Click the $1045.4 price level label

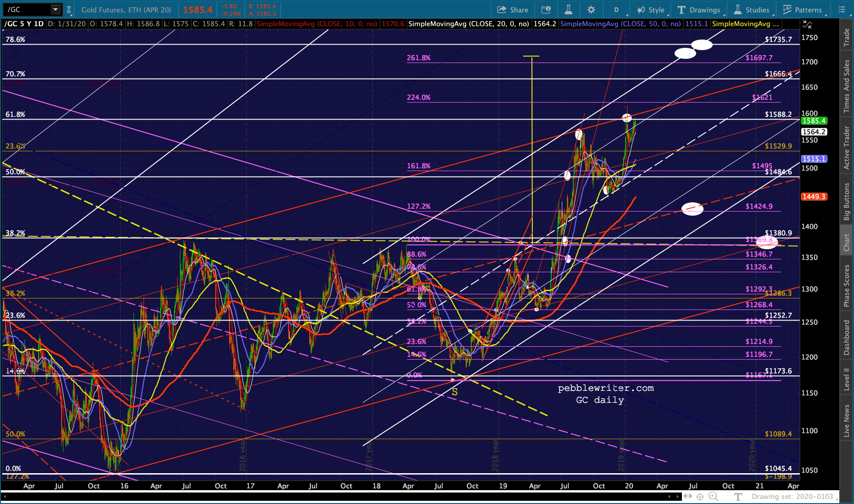(x=779, y=469)
